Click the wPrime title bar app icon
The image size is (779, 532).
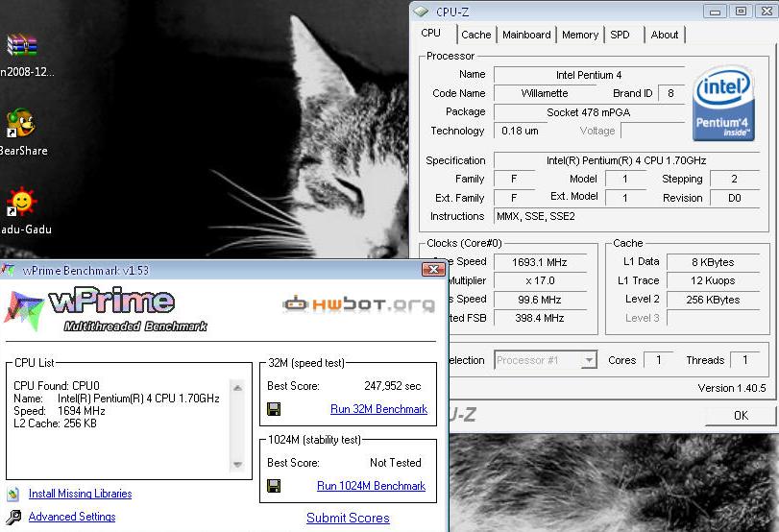8,270
